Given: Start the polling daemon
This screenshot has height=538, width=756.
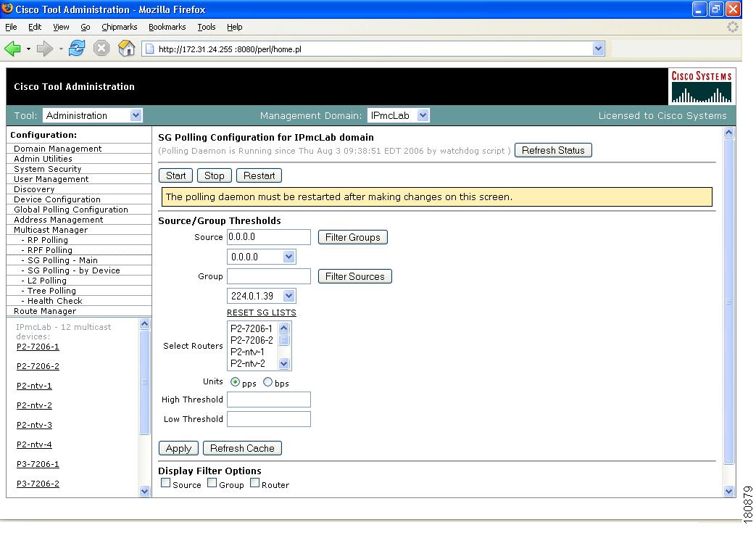Looking at the screenshot, I should click(x=175, y=175).
